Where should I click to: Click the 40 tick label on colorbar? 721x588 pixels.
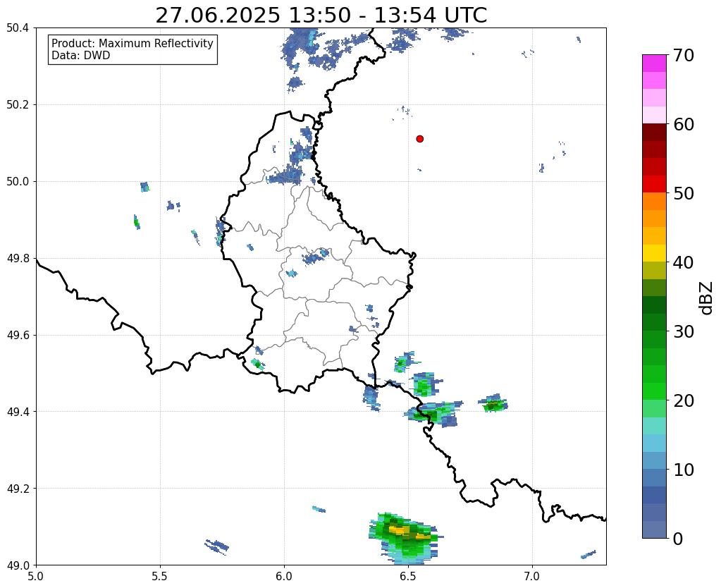(x=684, y=262)
